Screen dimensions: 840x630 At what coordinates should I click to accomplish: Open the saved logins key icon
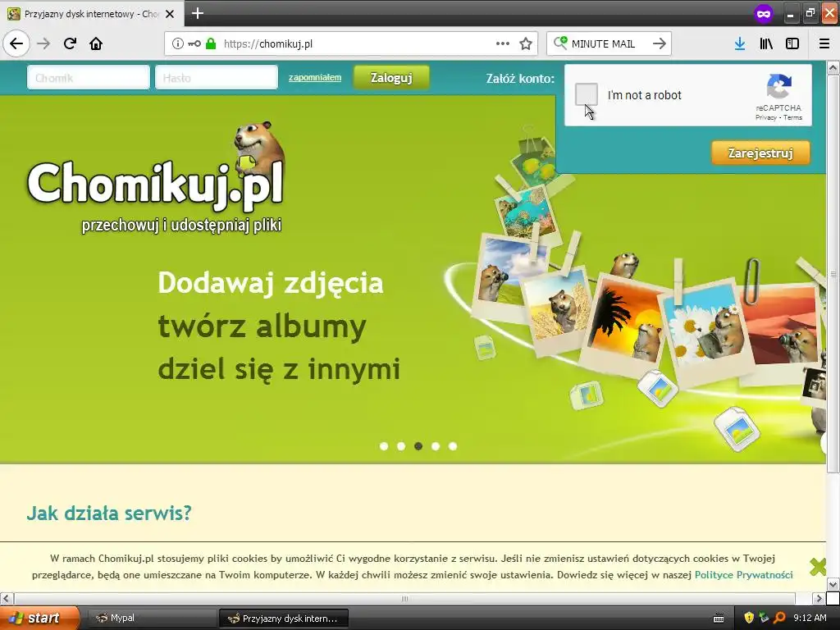click(194, 43)
